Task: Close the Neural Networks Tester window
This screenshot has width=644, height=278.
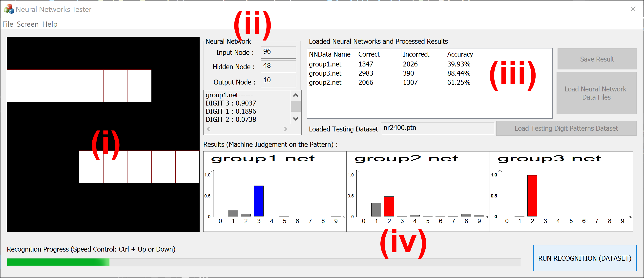Action: (633, 9)
